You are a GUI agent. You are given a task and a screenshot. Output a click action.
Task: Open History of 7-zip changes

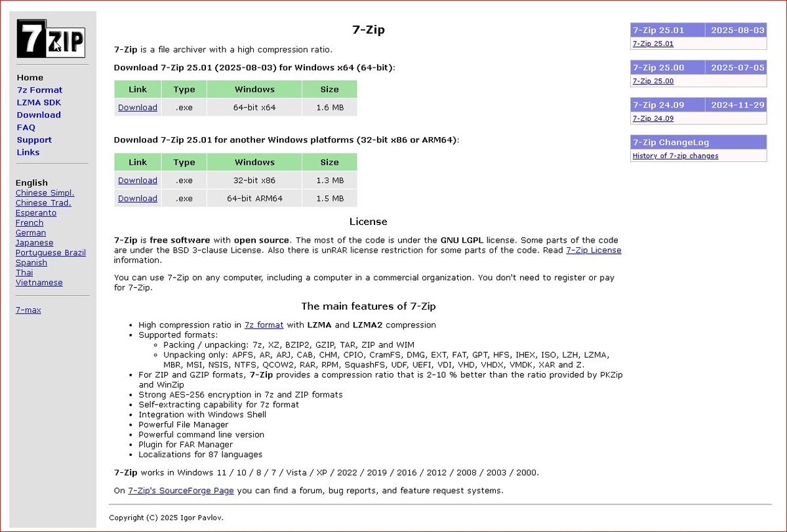coord(676,156)
